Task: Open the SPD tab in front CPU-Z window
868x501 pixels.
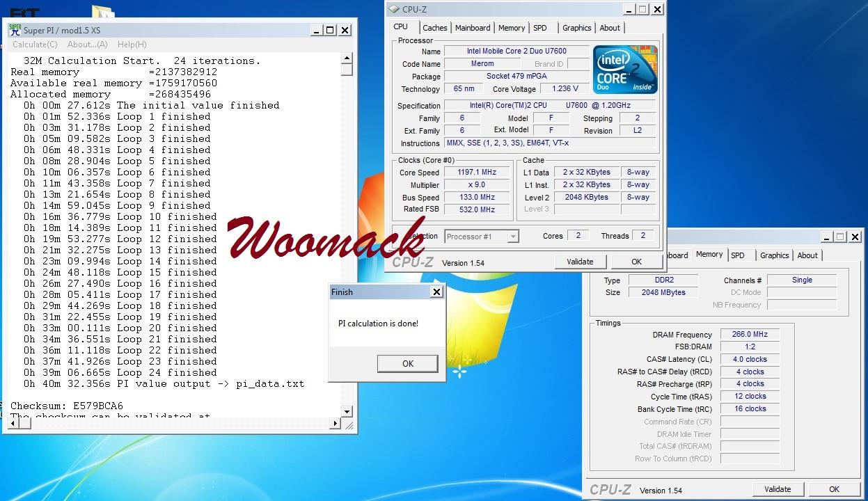Action: click(540, 28)
